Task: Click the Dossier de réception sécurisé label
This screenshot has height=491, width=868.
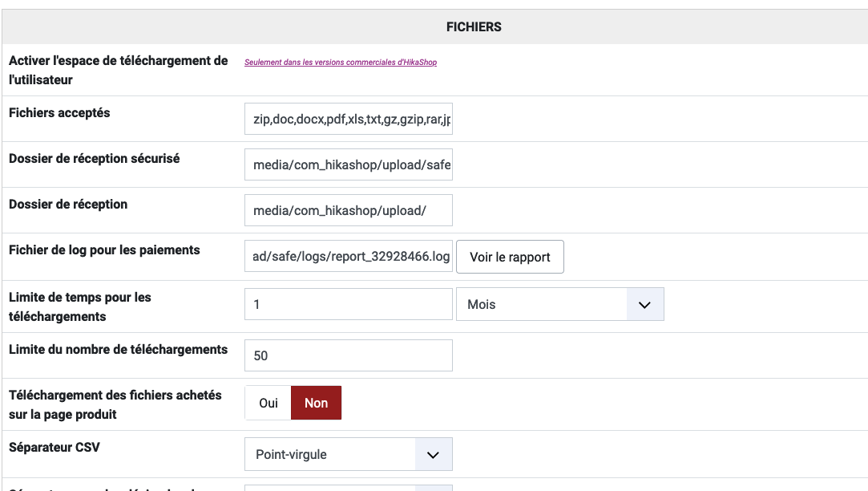Action: point(94,159)
